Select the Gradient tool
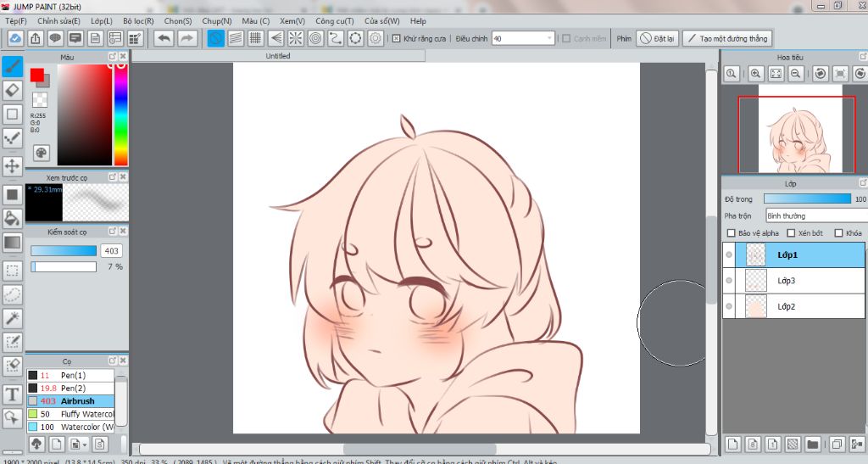The image size is (868, 464). pos(13,242)
